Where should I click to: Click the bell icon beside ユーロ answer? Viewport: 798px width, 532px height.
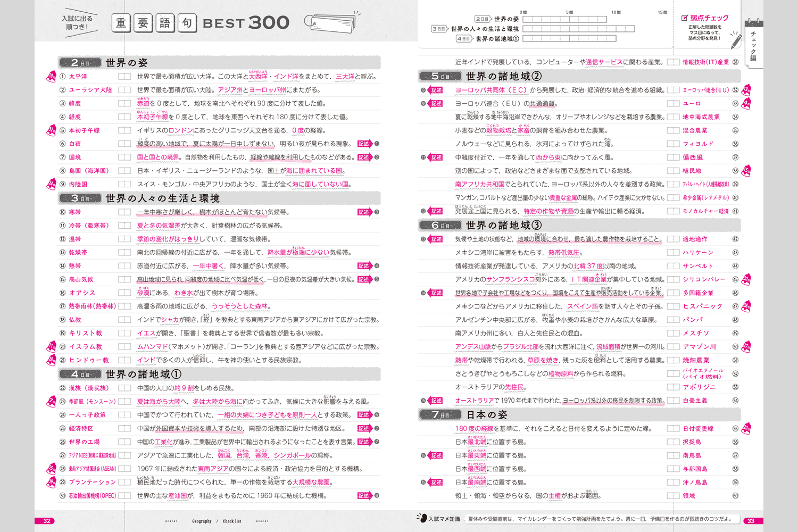coord(746,104)
